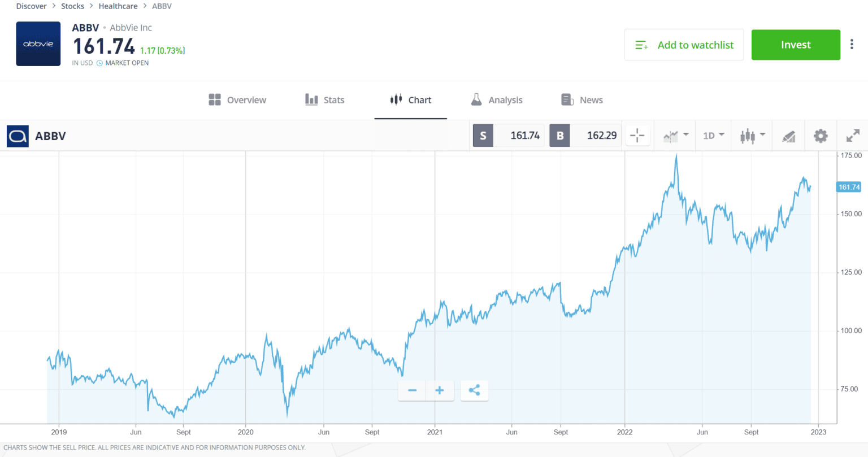868x457 pixels.
Task: Open the 1D timeframe dropdown
Action: click(713, 136)
